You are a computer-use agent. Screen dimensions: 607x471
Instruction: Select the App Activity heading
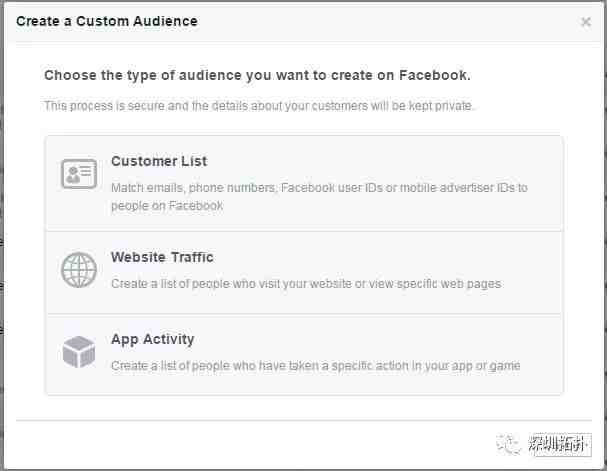[153, 339]
